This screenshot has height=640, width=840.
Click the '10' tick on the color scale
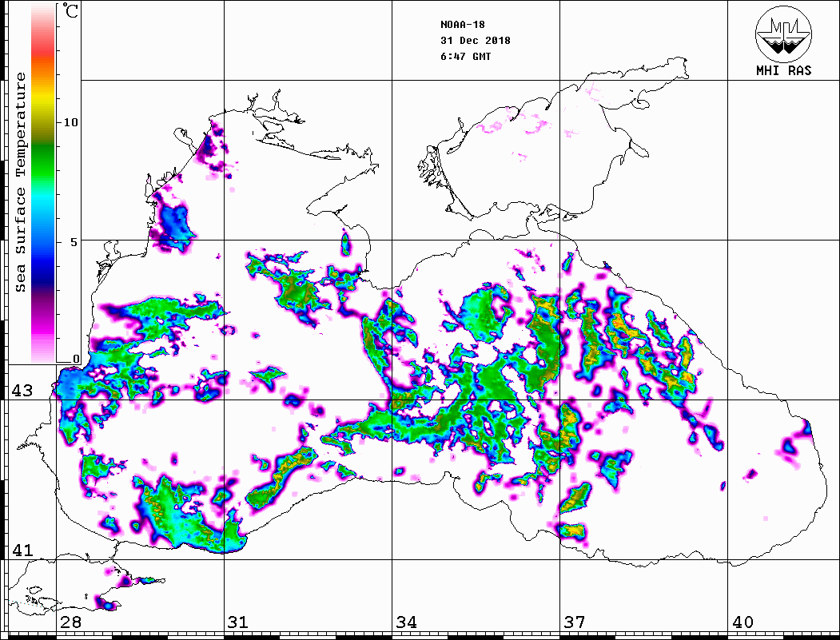pyautogui.click(x=70, y=122)
